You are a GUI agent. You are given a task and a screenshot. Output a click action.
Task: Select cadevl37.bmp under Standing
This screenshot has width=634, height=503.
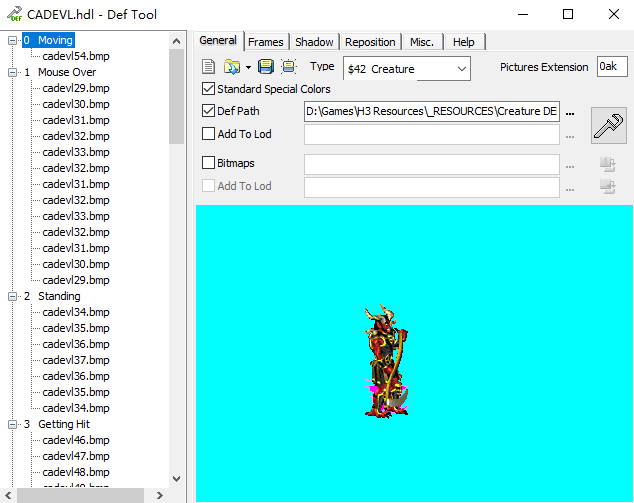coord(76,360)
